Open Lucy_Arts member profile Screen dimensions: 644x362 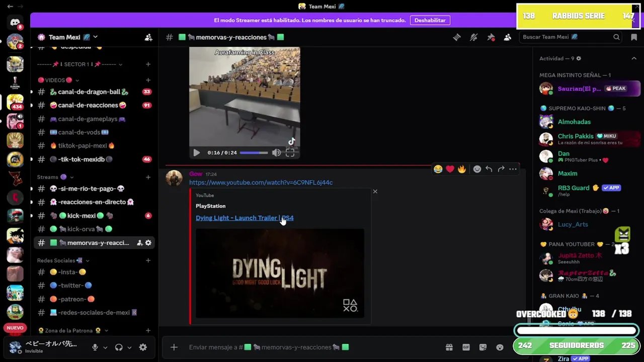pos(573,224)
